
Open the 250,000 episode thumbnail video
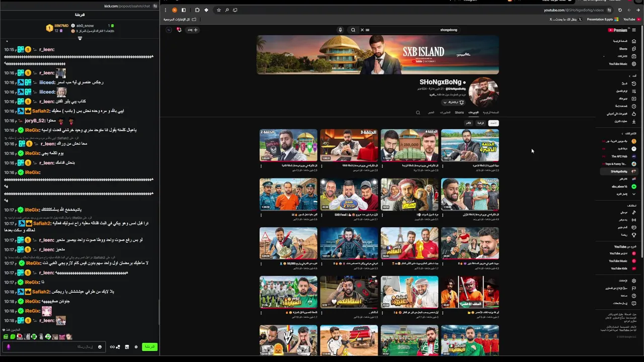(409, 145)
